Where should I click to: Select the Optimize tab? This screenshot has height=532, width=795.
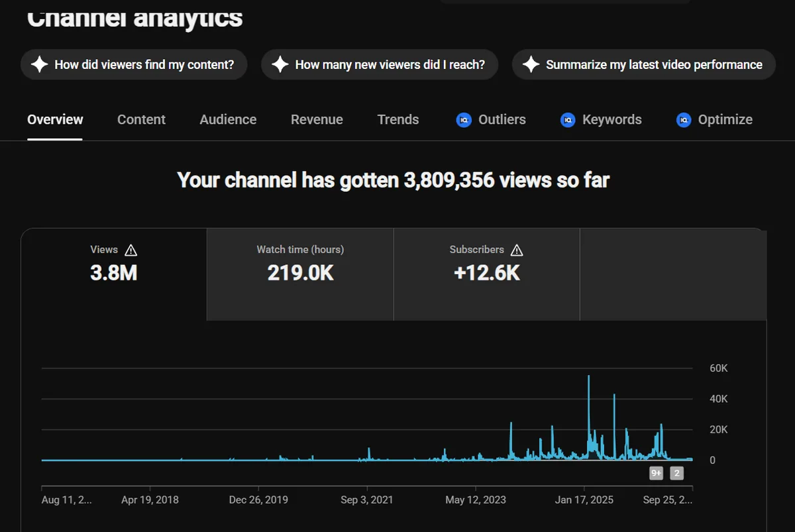[714, 120]
